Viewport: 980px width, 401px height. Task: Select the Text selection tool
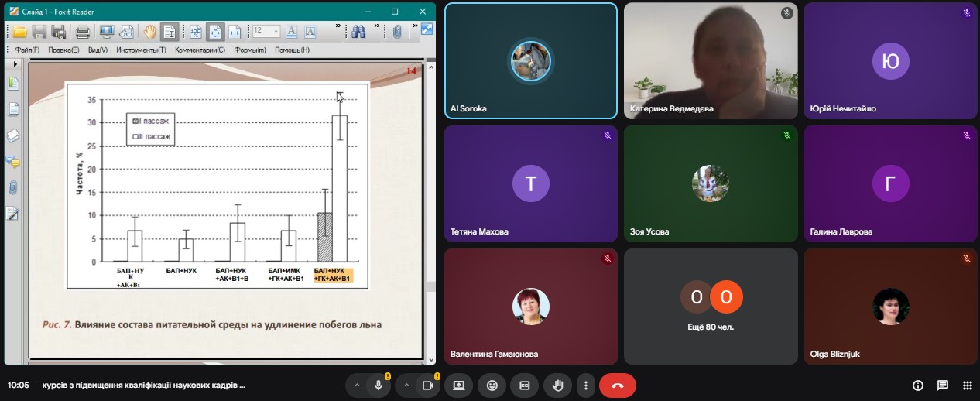pos(170,32)
